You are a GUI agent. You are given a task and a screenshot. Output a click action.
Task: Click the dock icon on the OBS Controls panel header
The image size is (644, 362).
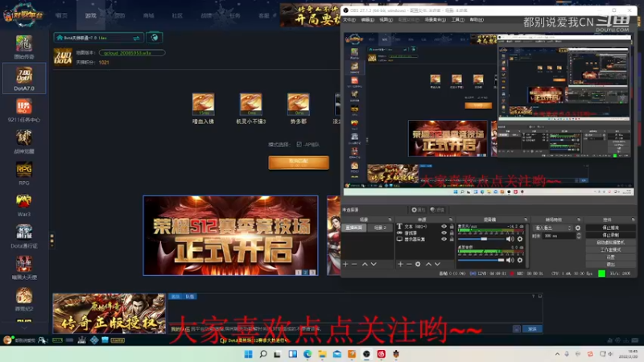point(633,220)
